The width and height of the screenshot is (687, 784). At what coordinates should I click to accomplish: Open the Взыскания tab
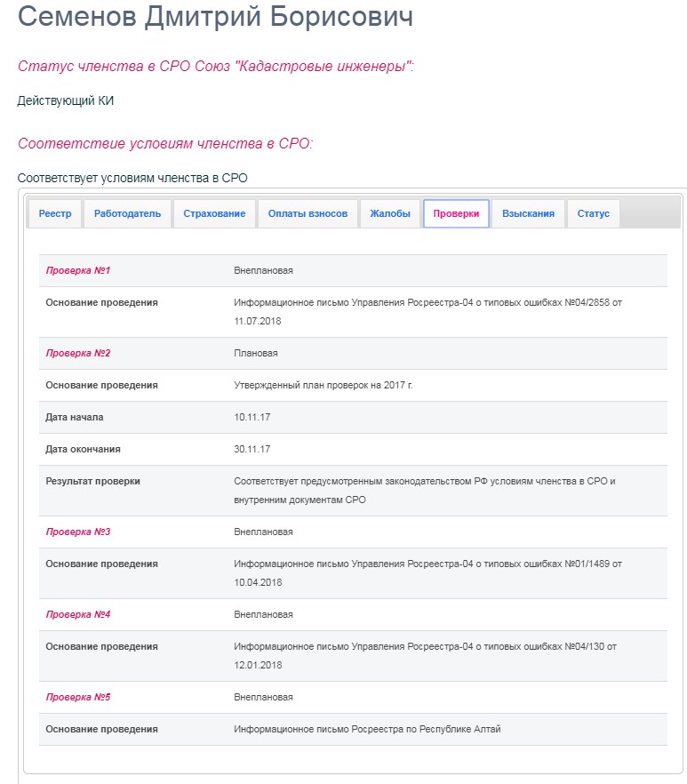(x=529, y=213)
